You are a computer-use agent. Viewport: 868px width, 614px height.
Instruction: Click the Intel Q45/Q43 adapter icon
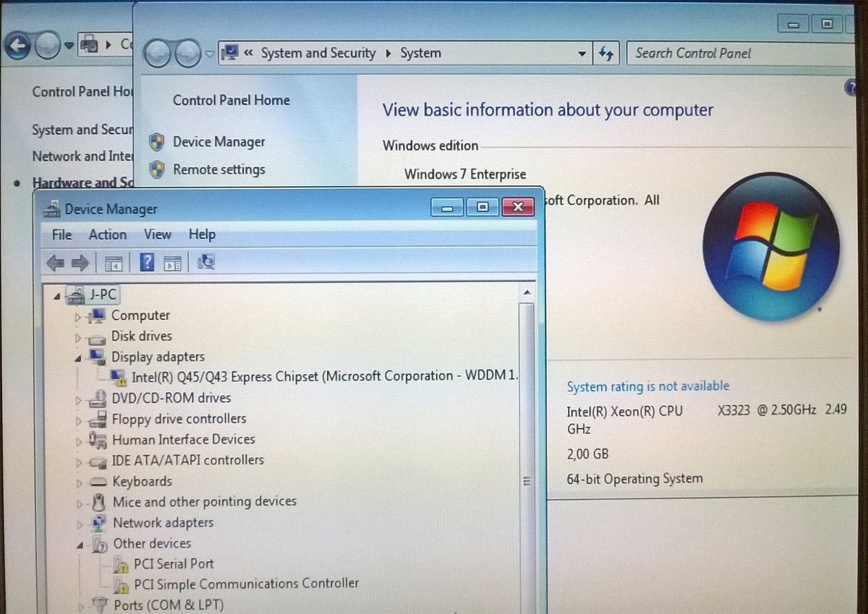click(x=118, y=377)
